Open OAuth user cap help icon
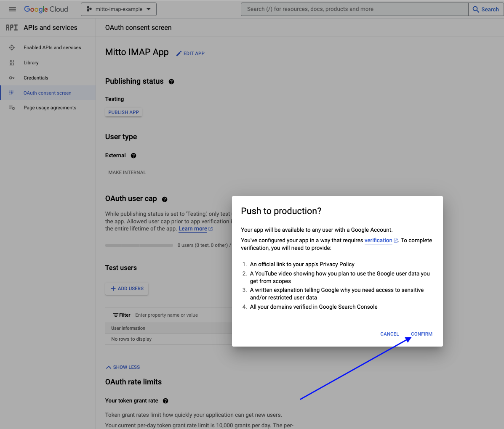 pos(165,199)
